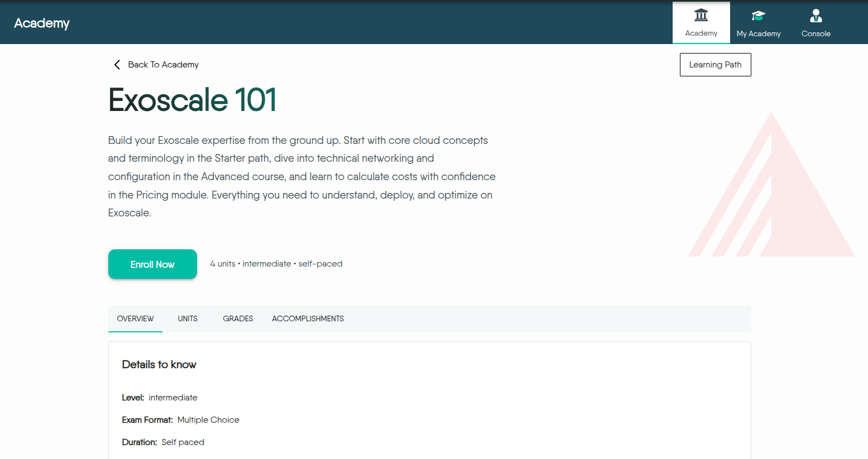Show the Accomplishments tab
The height and width of the screenshot is (459, 868).
[x=308, y=318]
